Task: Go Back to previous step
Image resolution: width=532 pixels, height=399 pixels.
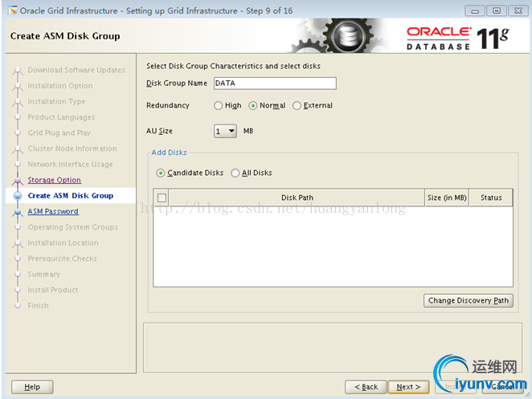Action: click(x=366, y=387)
